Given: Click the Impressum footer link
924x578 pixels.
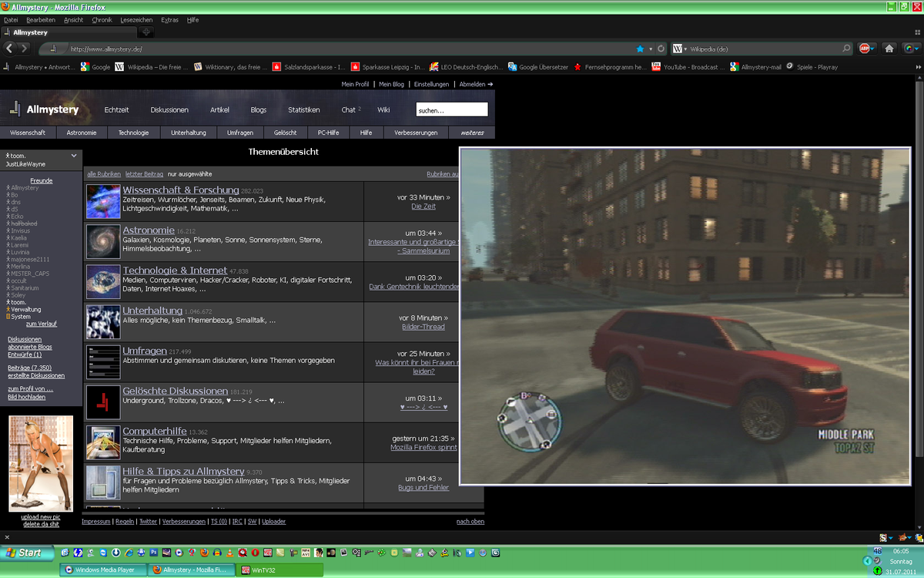Looking at the screenshot, I should [x=96, y=522].
